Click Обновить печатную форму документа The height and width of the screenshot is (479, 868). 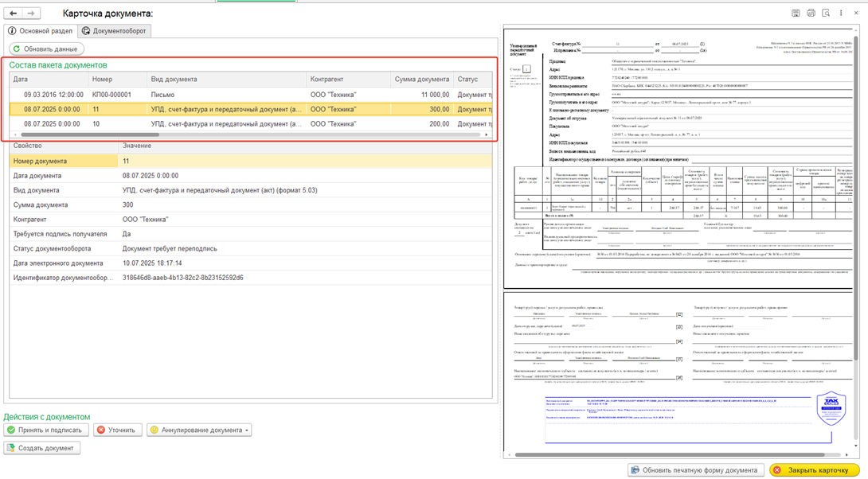[x=695, y=470]
